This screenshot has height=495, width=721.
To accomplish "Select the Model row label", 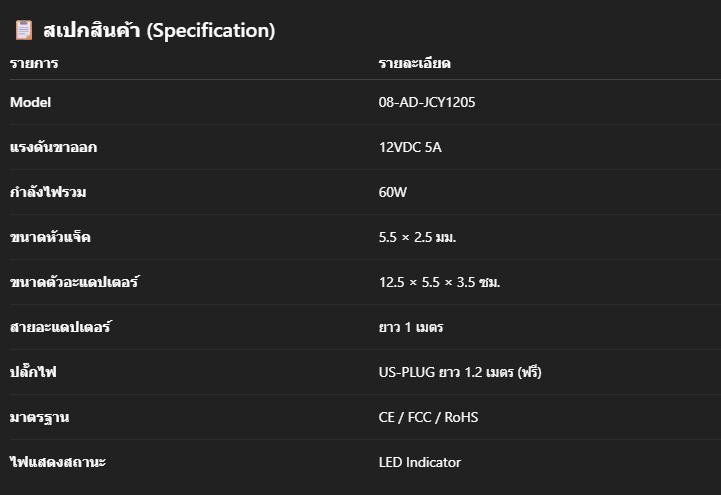I will 30,102.
